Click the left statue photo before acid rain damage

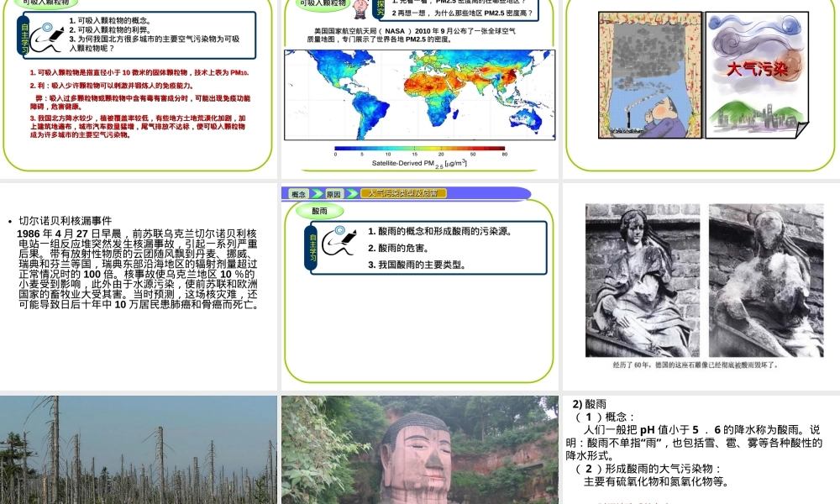coord(643,280)
